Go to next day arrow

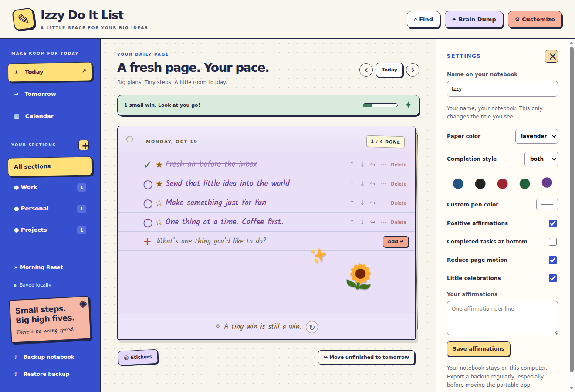[413, 70]
